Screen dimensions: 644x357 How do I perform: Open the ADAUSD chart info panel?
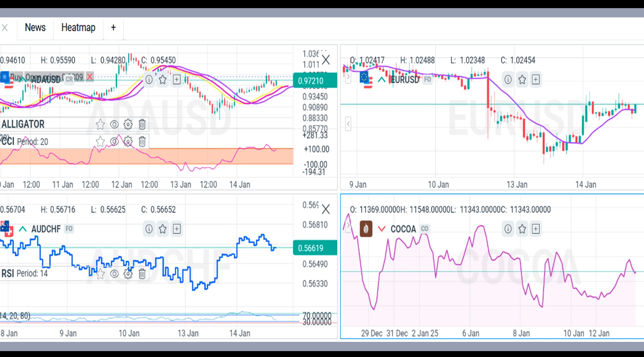[149, 79]
